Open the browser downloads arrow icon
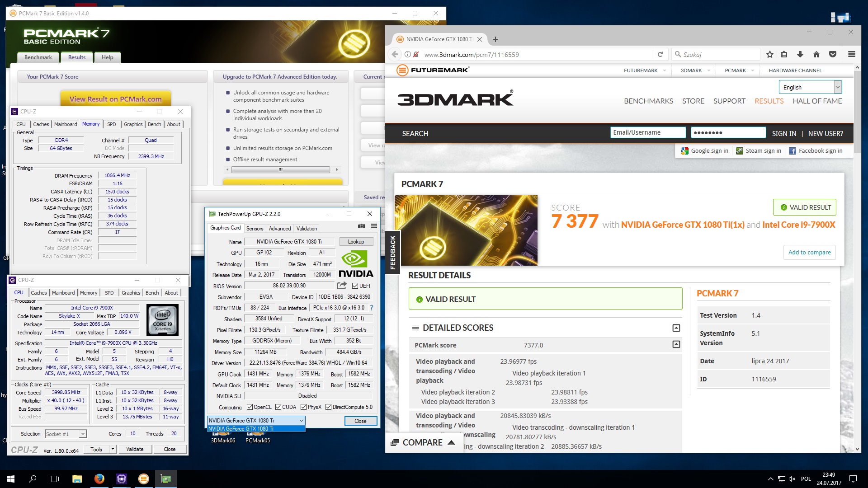 (x=800, y=54)
